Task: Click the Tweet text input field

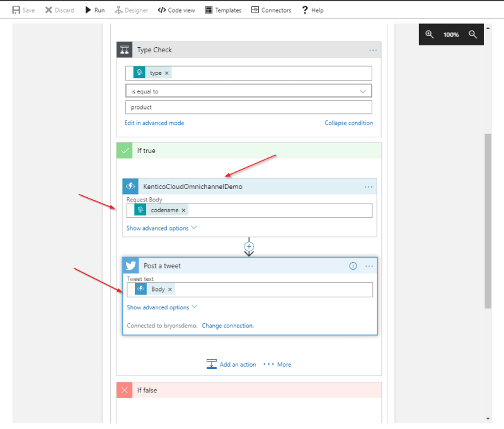Action: point(249,290)
